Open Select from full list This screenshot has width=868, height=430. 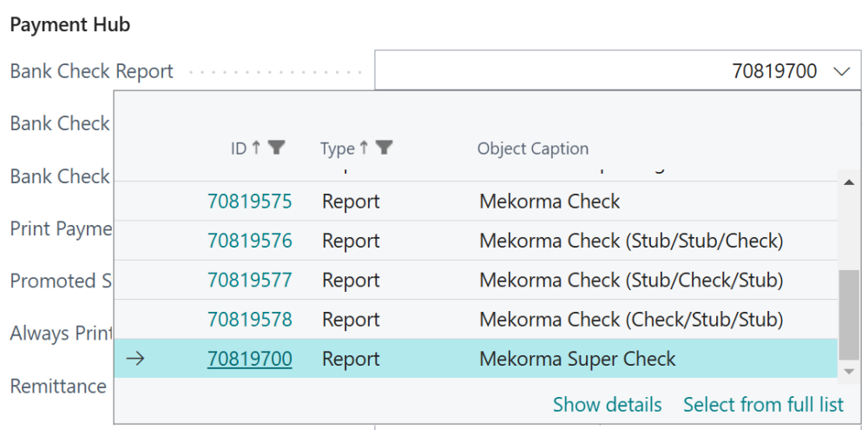pyautogui.click(x=763, y=405)
